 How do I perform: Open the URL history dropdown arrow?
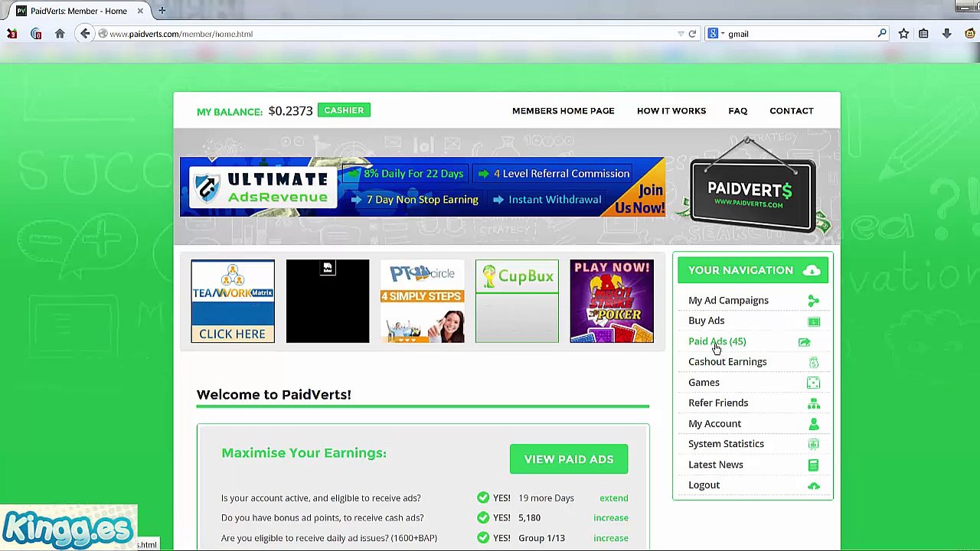click(681, 34)
